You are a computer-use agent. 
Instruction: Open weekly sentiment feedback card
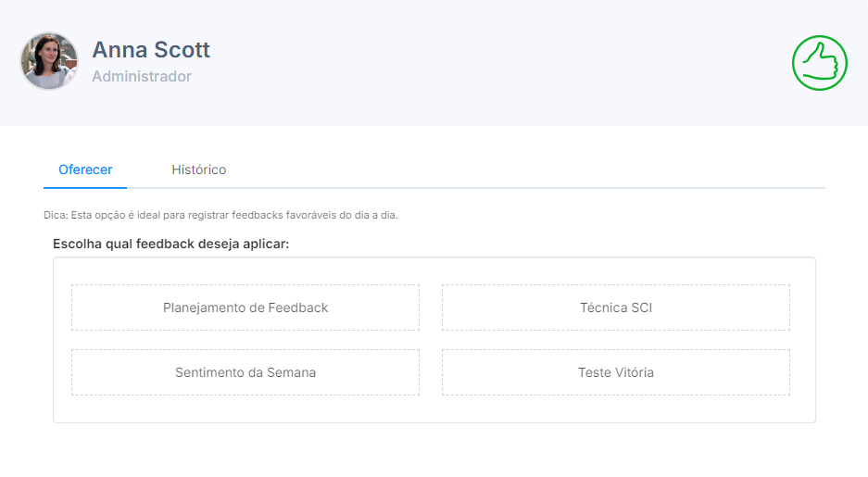pos(245,372)
